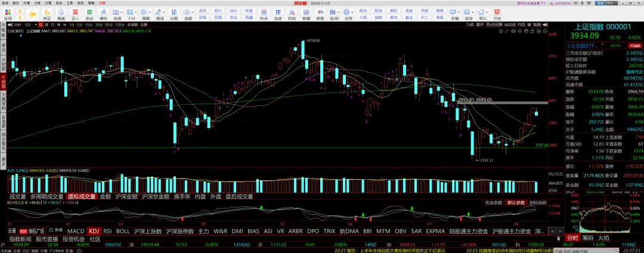
Task: Toggle the 均线 moving average display
Action: coord(521,24)
